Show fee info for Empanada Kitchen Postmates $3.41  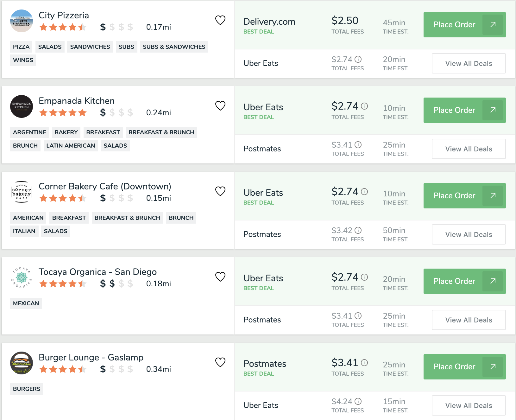[358, 145]
